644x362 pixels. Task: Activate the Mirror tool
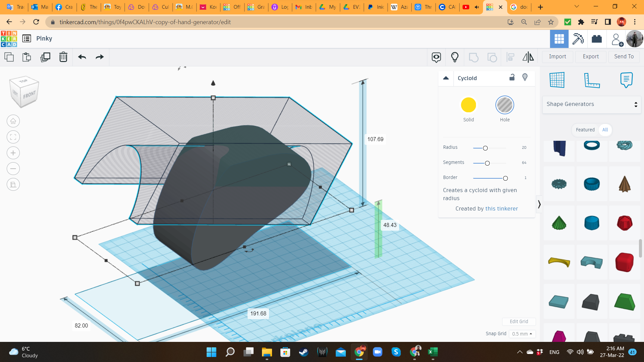[x=528, y=57]
